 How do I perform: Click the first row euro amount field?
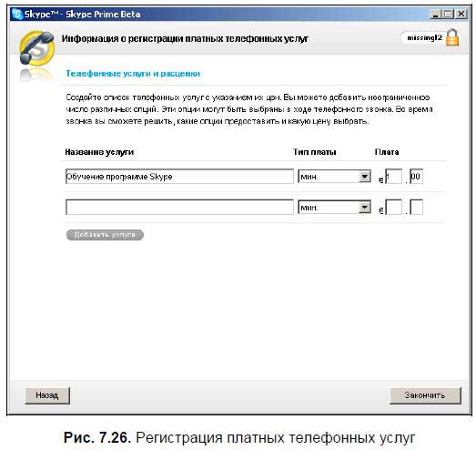pos(393,177)
